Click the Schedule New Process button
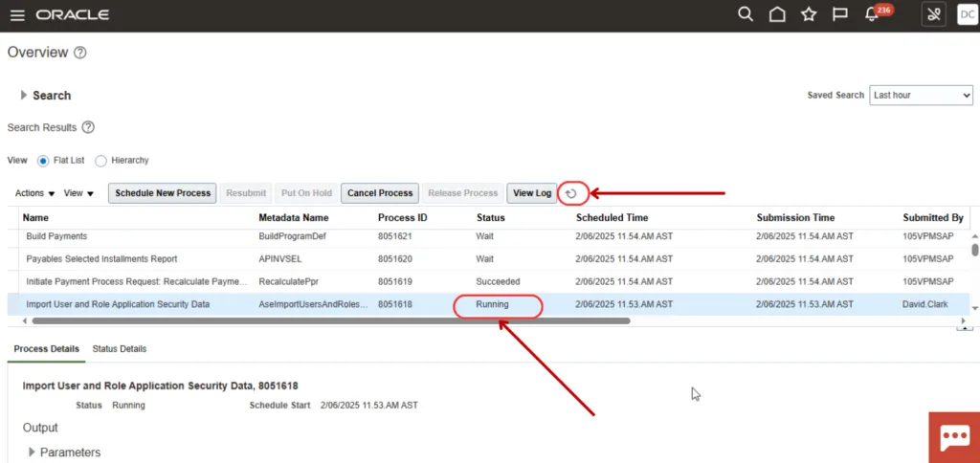 pos(163,193)
